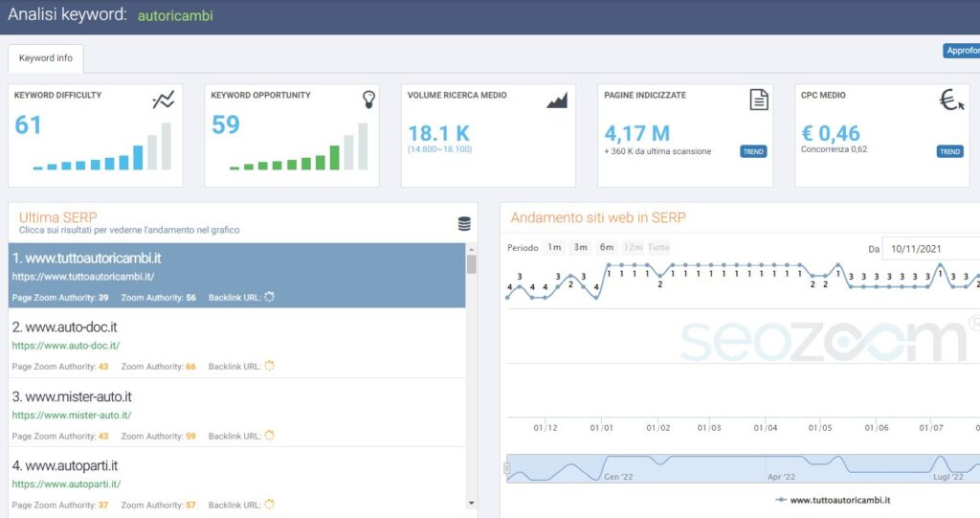The image size is (980, 518).
Task: Click SERP list scroll down arrow
Action: click(x=471, y=503)
